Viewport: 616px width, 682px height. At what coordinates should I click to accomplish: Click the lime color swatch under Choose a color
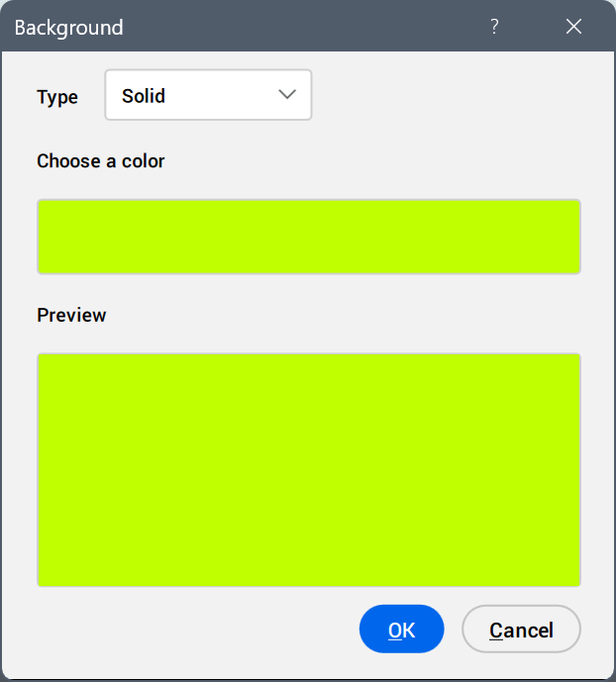click(308, 237)
